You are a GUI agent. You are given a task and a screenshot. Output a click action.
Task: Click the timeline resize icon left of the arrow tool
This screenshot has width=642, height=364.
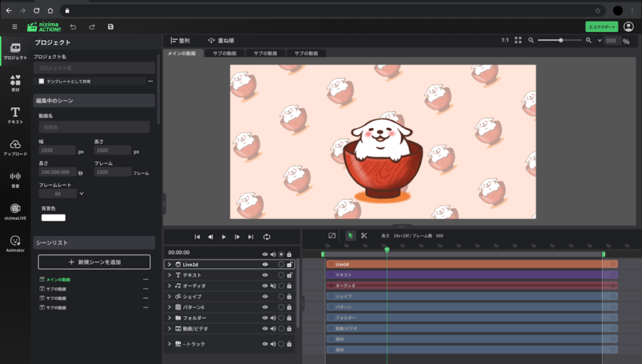click(x=332, y=236)
